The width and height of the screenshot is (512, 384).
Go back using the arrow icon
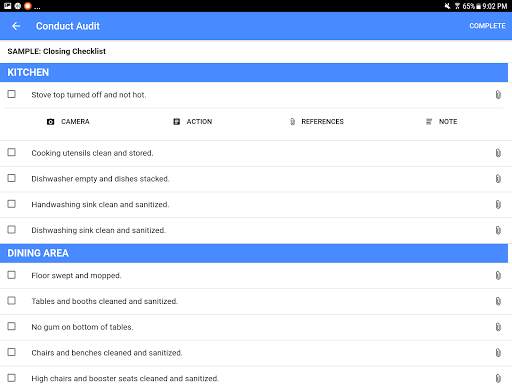coord(16,26)
